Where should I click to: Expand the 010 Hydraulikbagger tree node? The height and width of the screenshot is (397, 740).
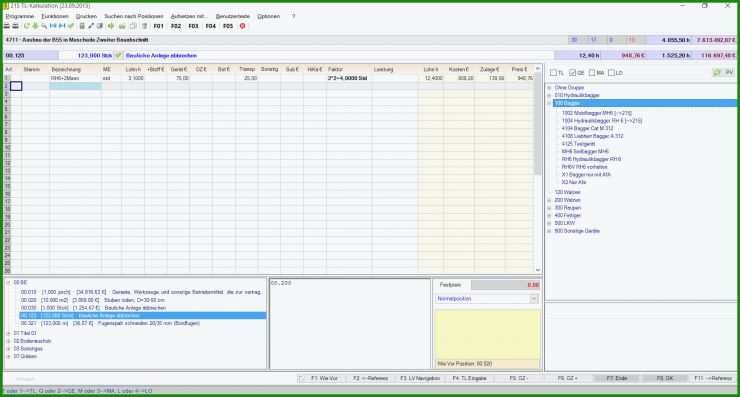coord(549,95)
